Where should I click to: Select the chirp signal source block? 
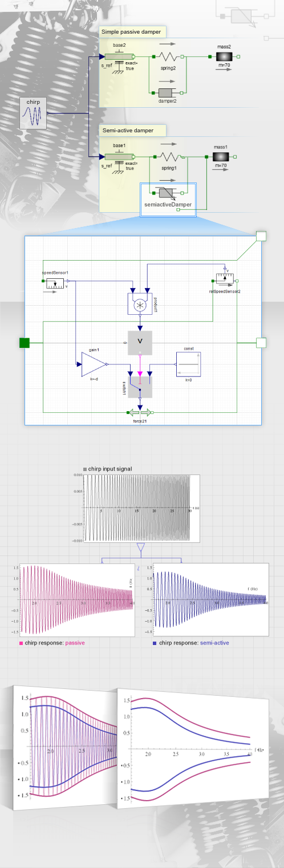click(33, 113)
